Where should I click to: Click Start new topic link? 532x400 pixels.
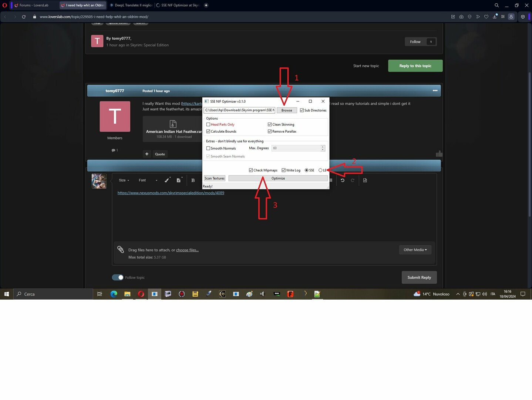[366, 66]
